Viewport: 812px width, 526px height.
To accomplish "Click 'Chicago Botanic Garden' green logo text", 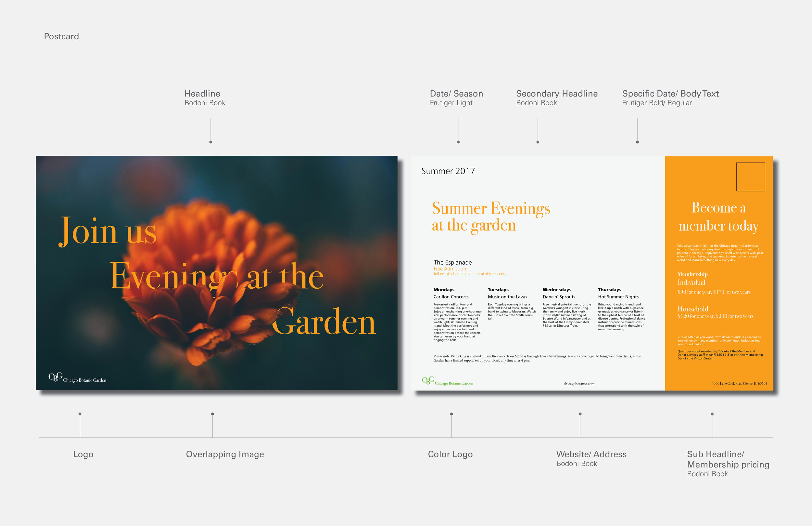I will coord(454,383).
